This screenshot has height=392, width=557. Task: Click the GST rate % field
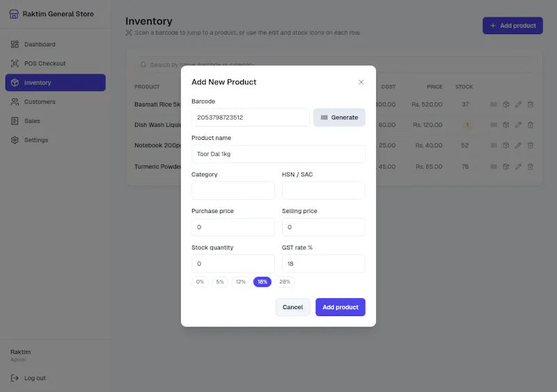click(x=324, y=264)
